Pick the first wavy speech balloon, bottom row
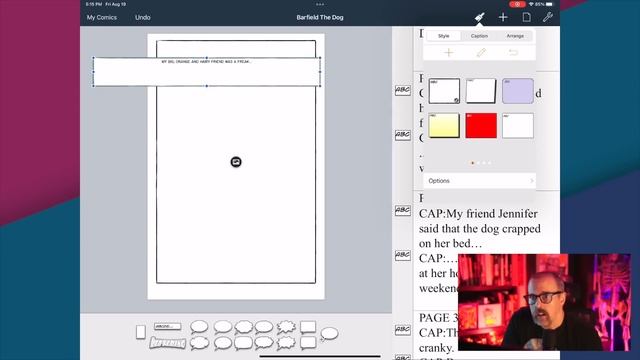 (x=199, y=343)
